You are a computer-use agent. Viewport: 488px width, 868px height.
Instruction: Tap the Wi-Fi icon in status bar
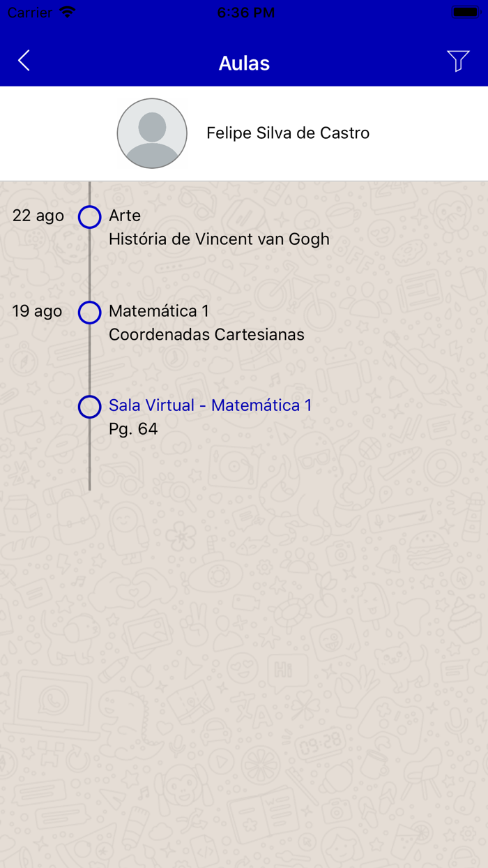tap(68, 12)
